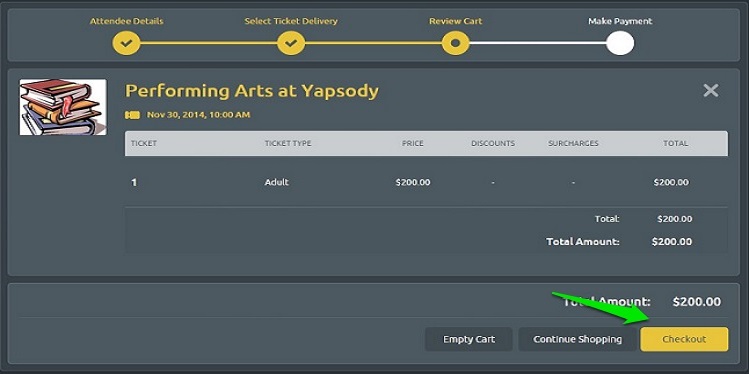Click the PRICE column header
Screen dimensions: 749x374
point(413,143)
